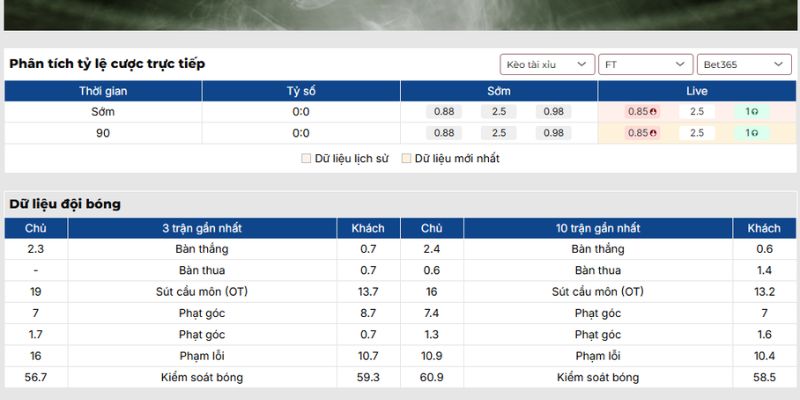Click the 0.88 early odds in Sớm row
Viewport: 800px width, 400px height.
(x=445, y=112)
